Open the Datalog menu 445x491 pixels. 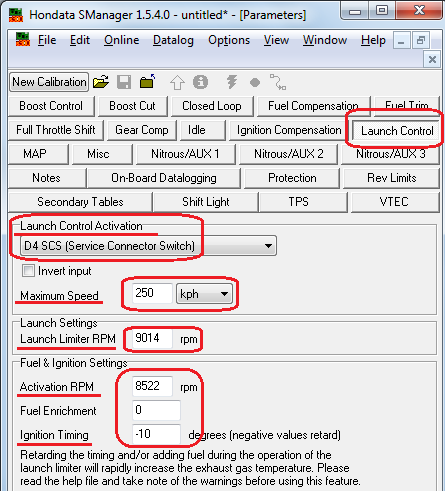(173, 40)
